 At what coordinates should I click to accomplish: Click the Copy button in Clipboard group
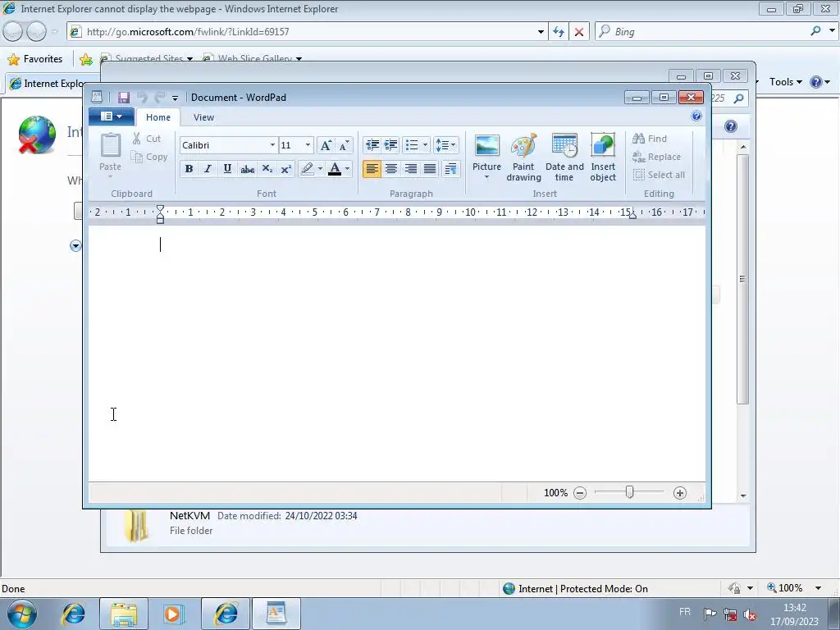149,157
